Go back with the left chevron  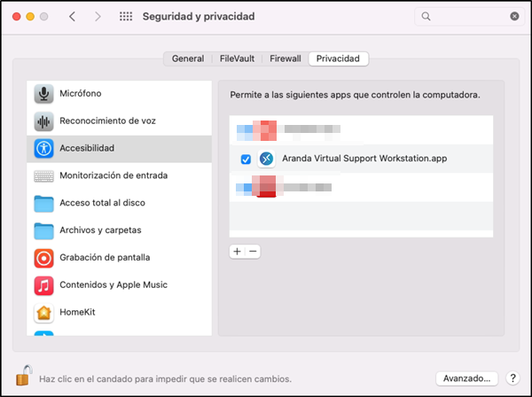(x=73, y=16)
